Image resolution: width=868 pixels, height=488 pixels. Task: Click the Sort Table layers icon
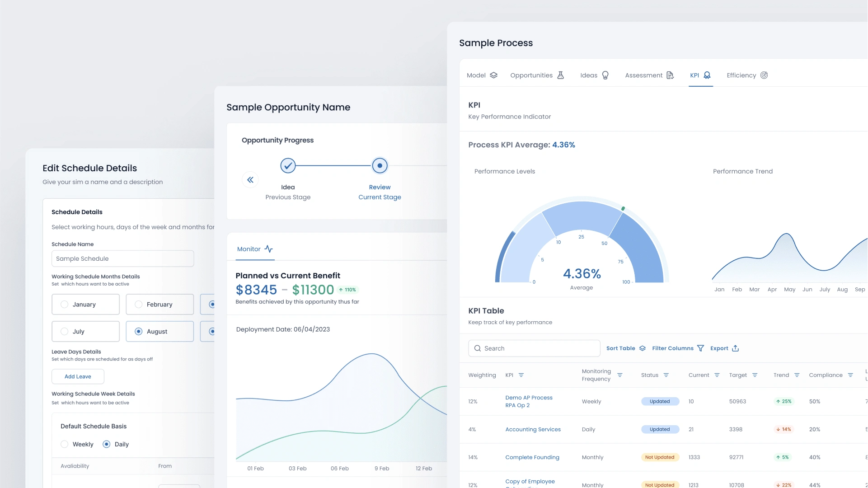tap(642, 348)
